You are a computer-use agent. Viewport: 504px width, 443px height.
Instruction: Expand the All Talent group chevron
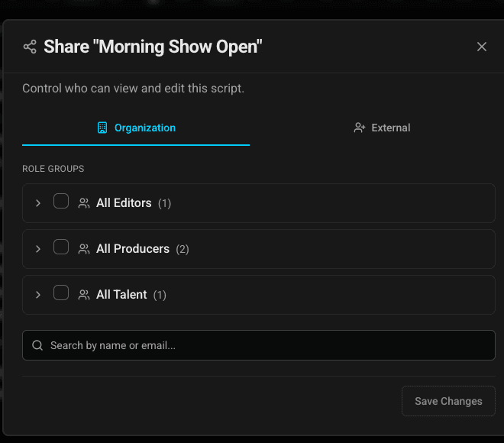pyautogui.click(x=38, y=295)
